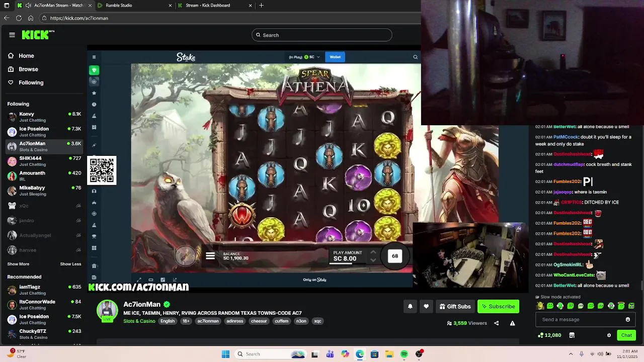Click the popout icon below the game
Image resolution: width=644 pixels, height=362 pixels.
tap(175, 280)
